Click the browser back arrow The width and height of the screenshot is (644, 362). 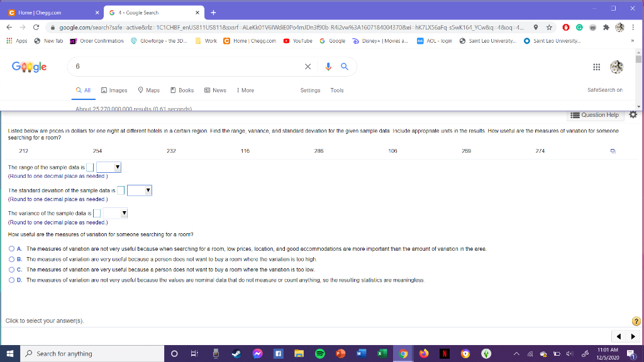point(9,27)
